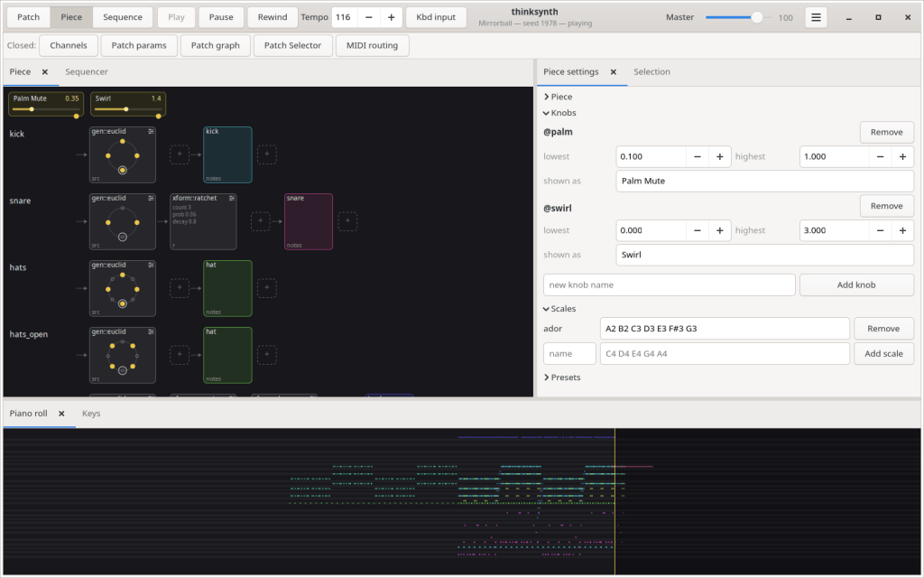
Task: Add a node before the snare notes block
Action: click(260, 220)
